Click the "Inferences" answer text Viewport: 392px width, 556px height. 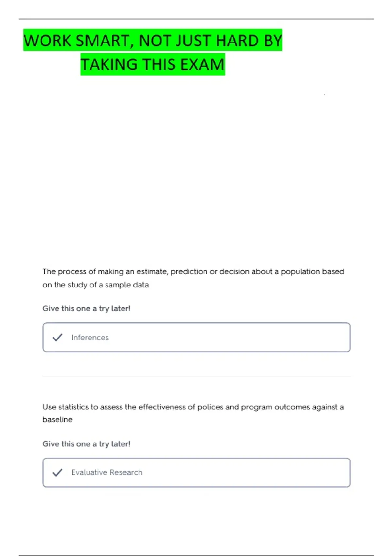pos(90,338)
